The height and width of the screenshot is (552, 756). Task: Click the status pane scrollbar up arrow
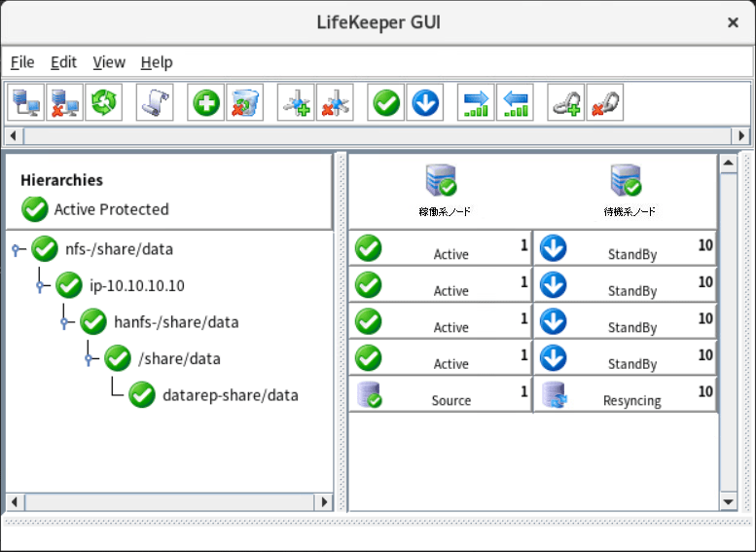click(729, 164)
